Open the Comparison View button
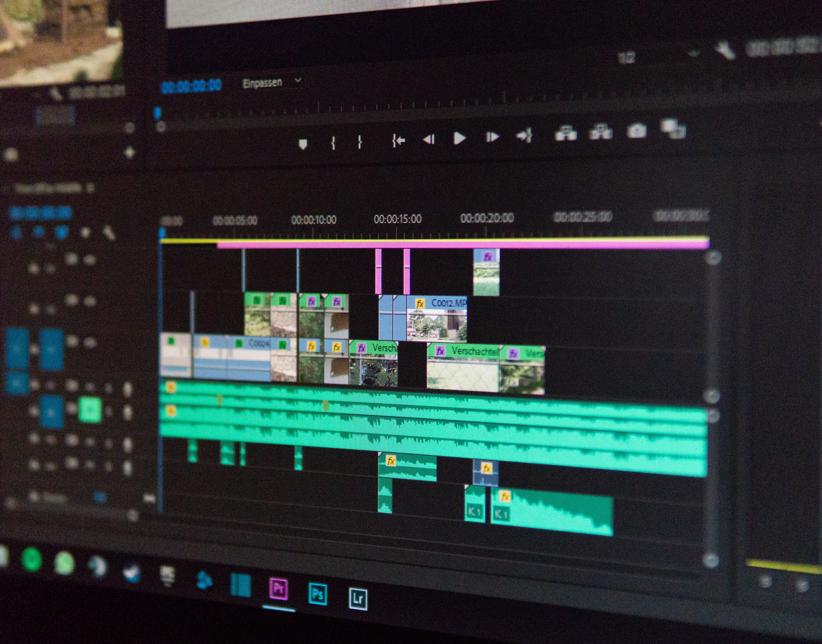Viewport: 822px width, 644px height. pyautogui.click(x=673, y=128)
